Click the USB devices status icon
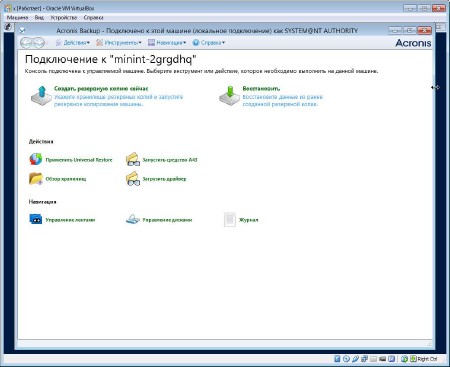The width and height of the screenshot is (450, 367). click(x=355, y=359)
